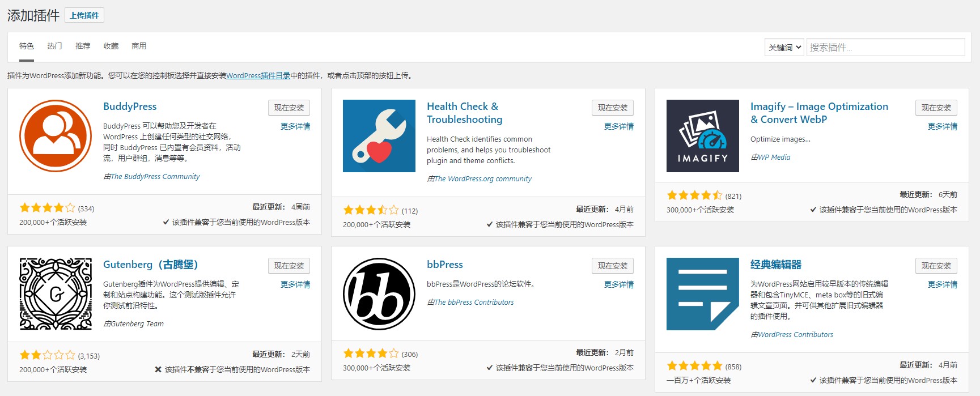
Task: Click the Imagify star rating
Action: (694, 195)
